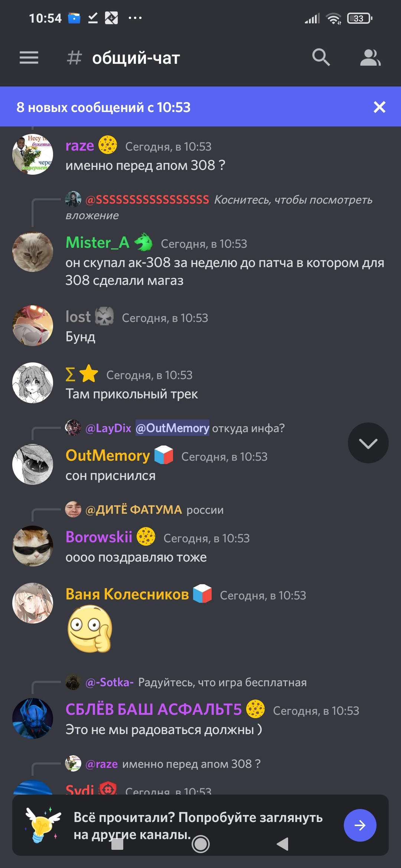
Task: Tap the blue arrow to browse other channels
Action: point(360,825)
